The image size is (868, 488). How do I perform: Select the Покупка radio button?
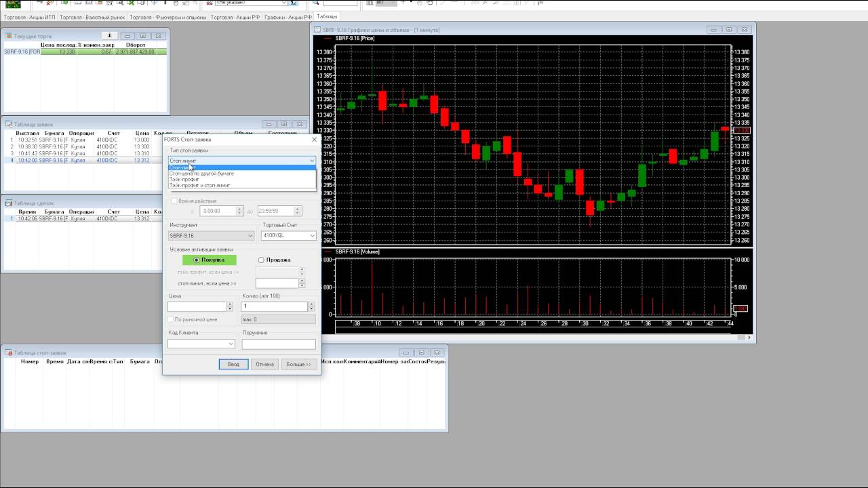[210, 260]
